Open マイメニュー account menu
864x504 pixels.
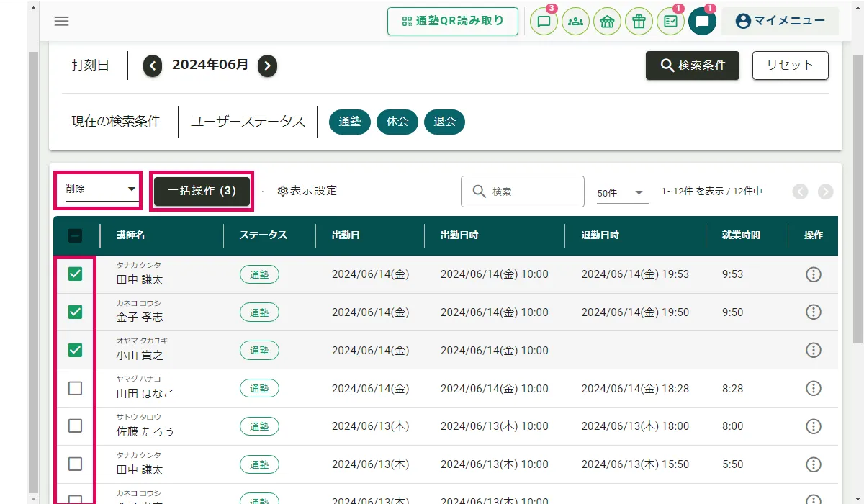point(780,21)
